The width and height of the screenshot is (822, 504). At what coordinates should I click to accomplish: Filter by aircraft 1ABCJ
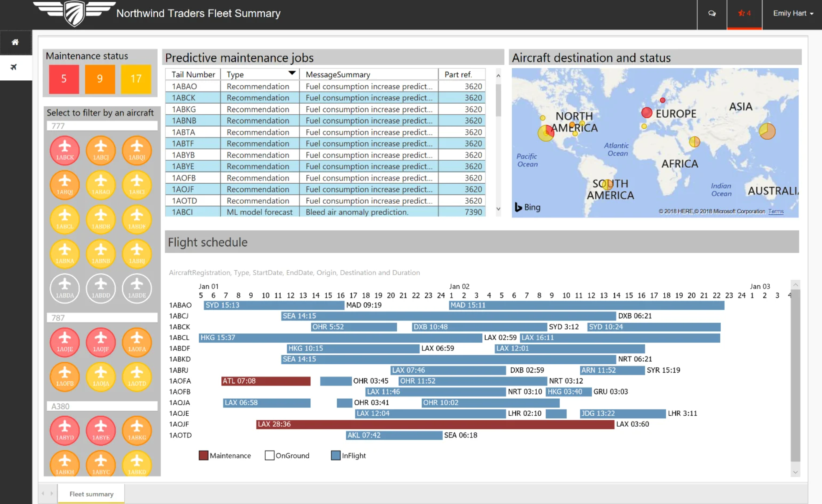[x=101, y=150]
